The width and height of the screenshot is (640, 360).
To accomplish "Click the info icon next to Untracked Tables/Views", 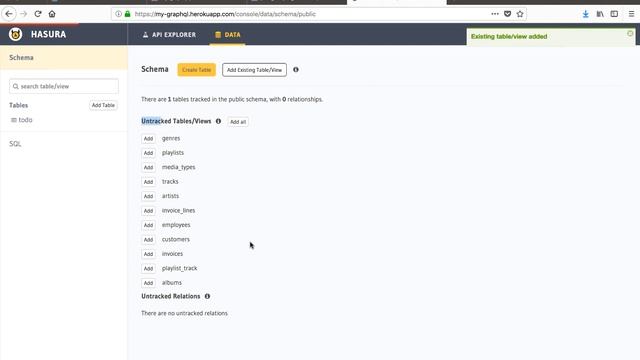I will point(218,121).
